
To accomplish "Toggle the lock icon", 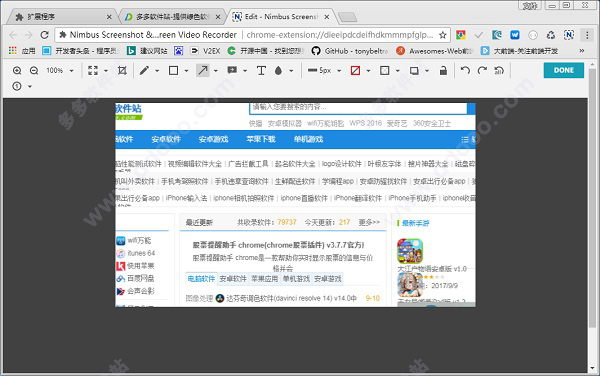I will pyautogui.click(x=443, y=70).
